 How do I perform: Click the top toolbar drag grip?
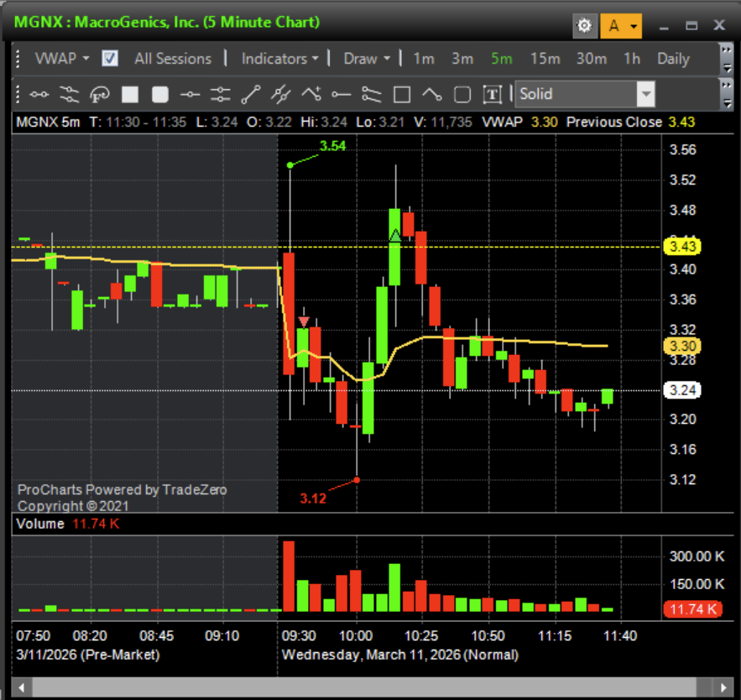pyautogui.click(x=18, y=59)
